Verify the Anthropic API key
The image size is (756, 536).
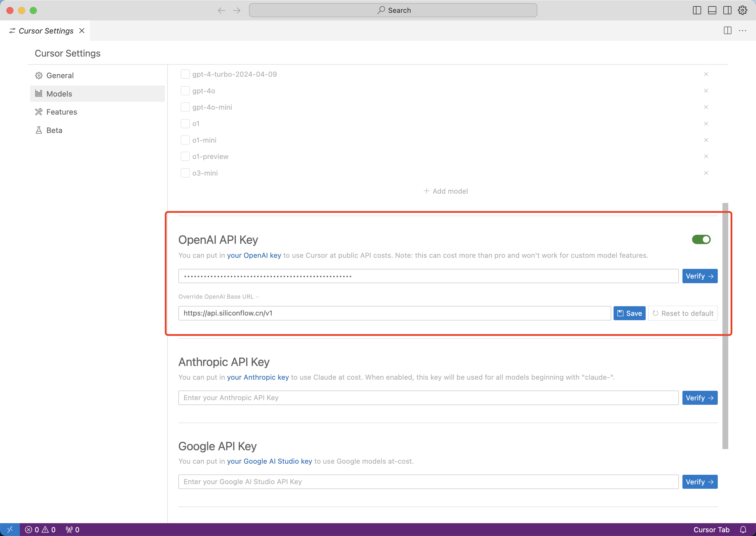tap(700, 398)
